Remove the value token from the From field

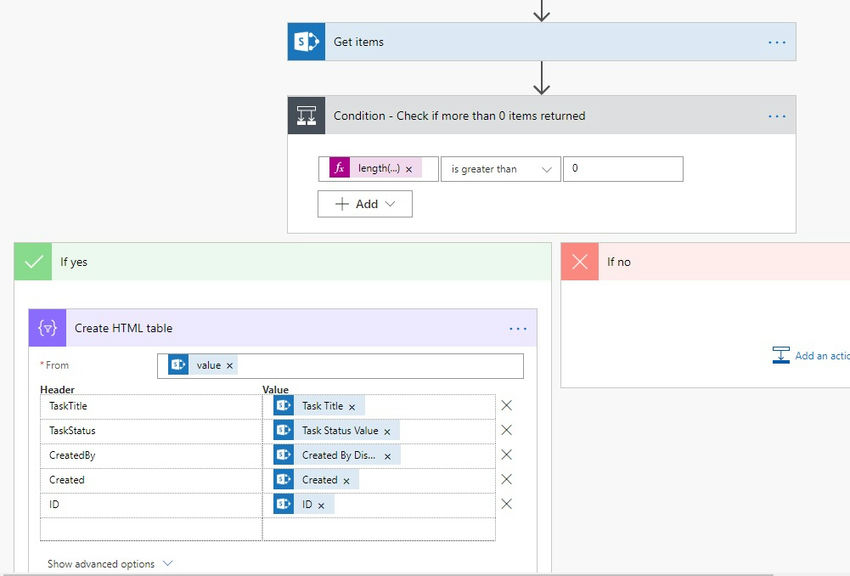click(230, 366)
